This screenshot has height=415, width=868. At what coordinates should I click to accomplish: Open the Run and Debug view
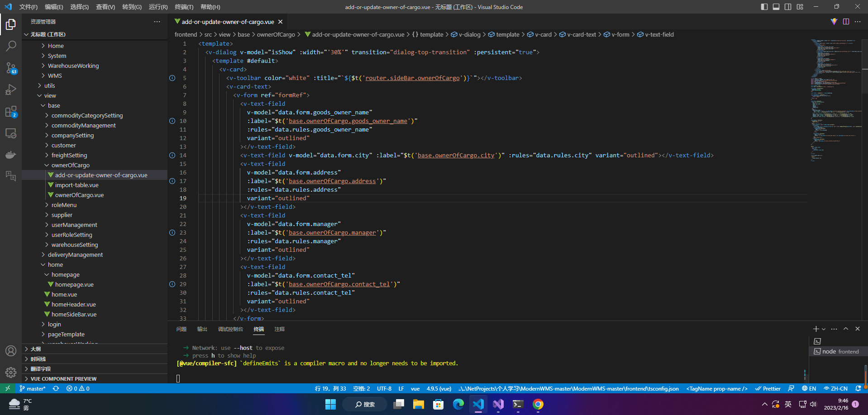point(11,90)
